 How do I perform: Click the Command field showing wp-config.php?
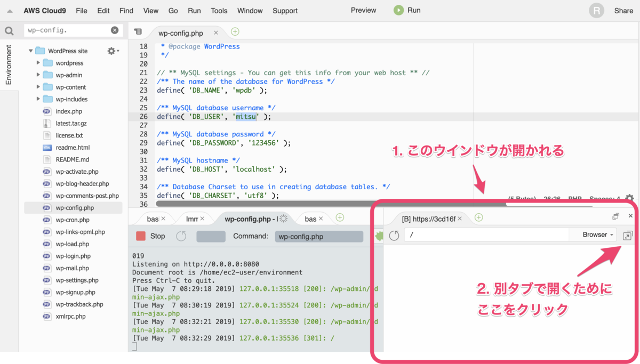coord(319,236)
